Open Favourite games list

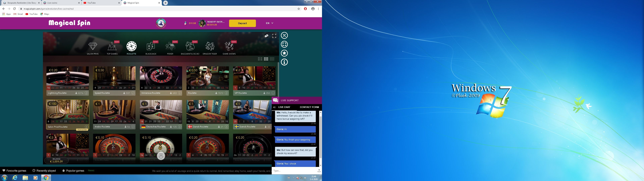pyautogui.click(x=14, y=171)
